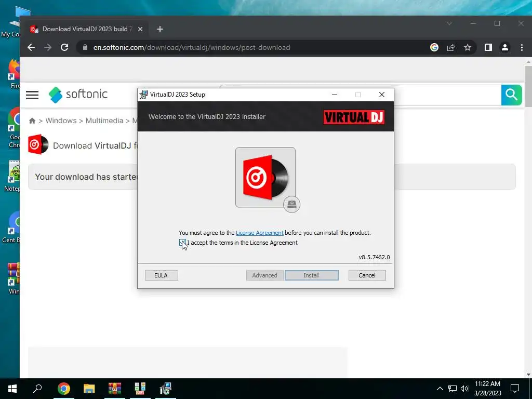The height and width of the screenshot is (399, 532).
Task: Bookmark this page with the star icon
Action: pyautogui.click(x=468, y=47)
